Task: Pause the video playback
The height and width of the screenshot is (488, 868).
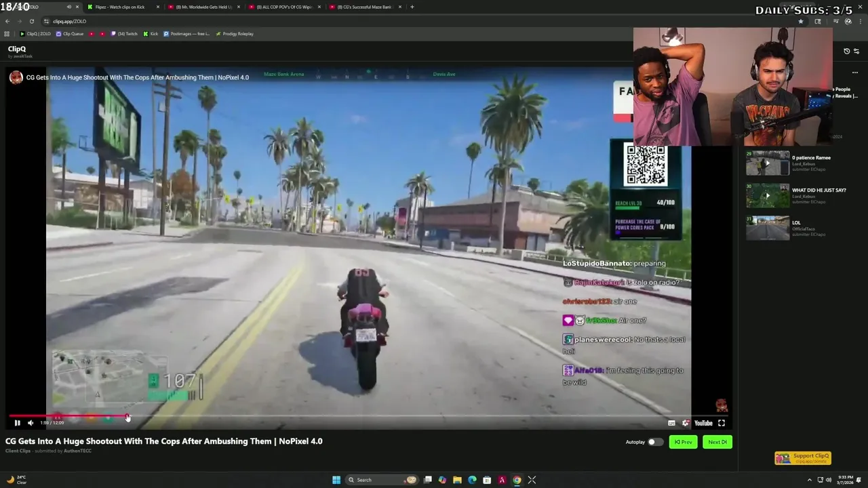Action: tap(17, 423)
